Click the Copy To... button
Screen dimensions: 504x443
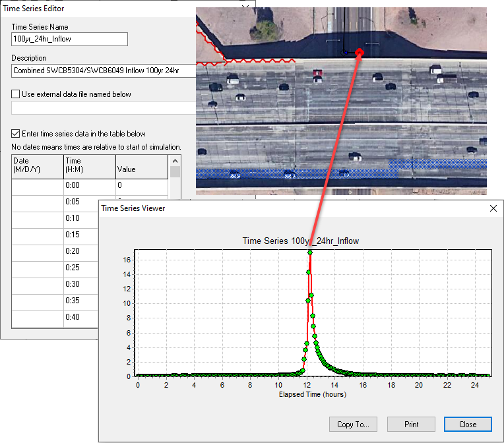point(354,424)
